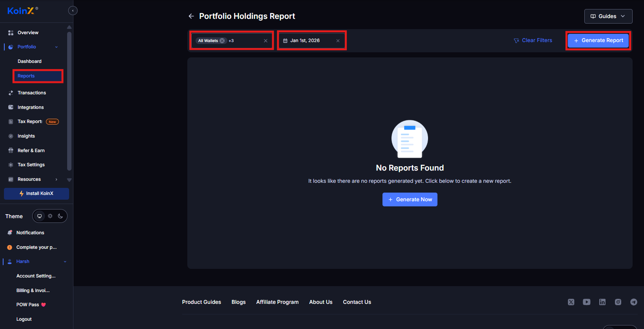Open the date picker field
The width and height of the screenshot is (644, 329).
(x=312, y=40)
